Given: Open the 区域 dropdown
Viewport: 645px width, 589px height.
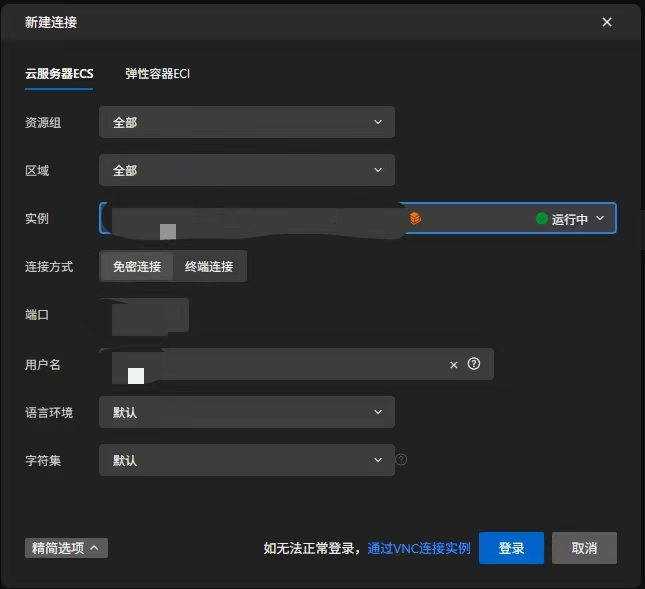Looking at the screenshot, I should pos(246,170).
